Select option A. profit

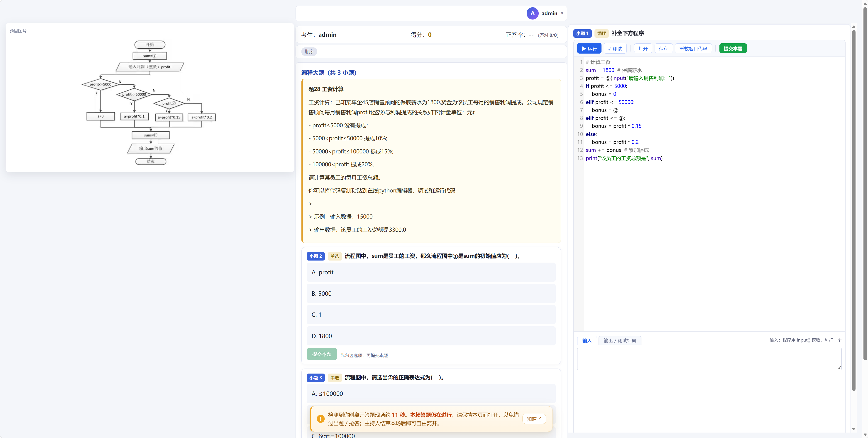pos(431,272)
